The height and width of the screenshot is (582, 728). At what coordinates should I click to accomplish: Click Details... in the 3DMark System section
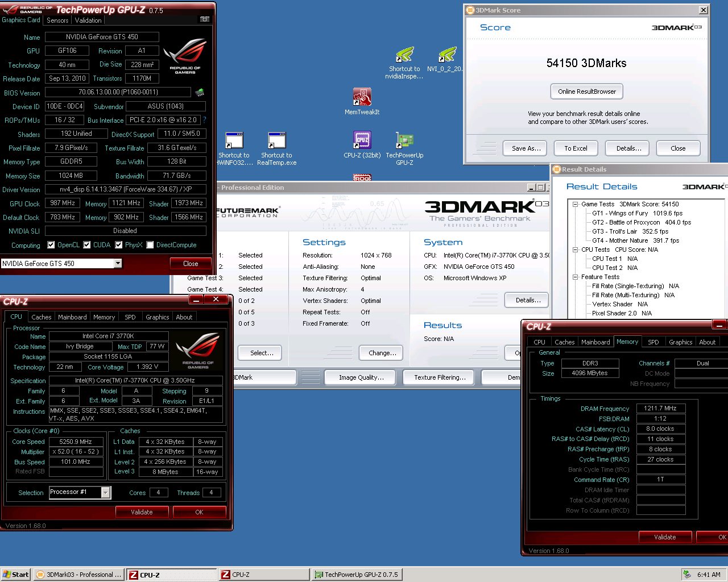(527, 300)
